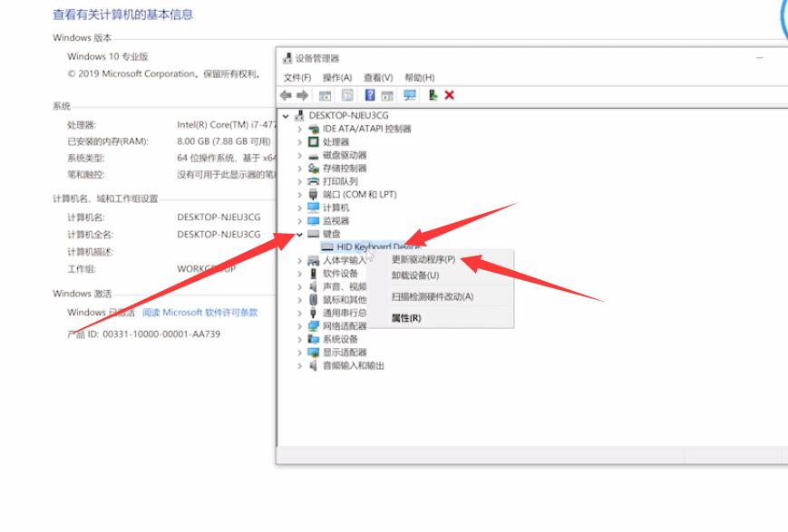This screenshot has width=788, height=532.
Task: Minimize the 设备管理器 window
Action: point(759,58)
